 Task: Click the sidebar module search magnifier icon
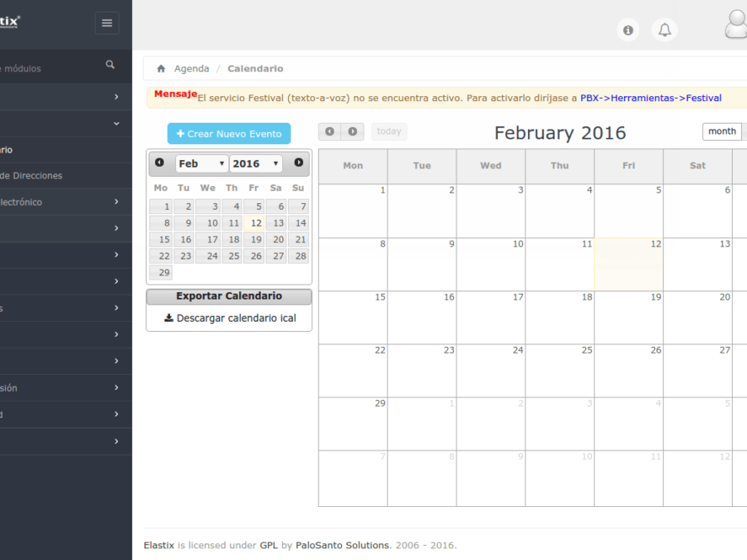110,65
